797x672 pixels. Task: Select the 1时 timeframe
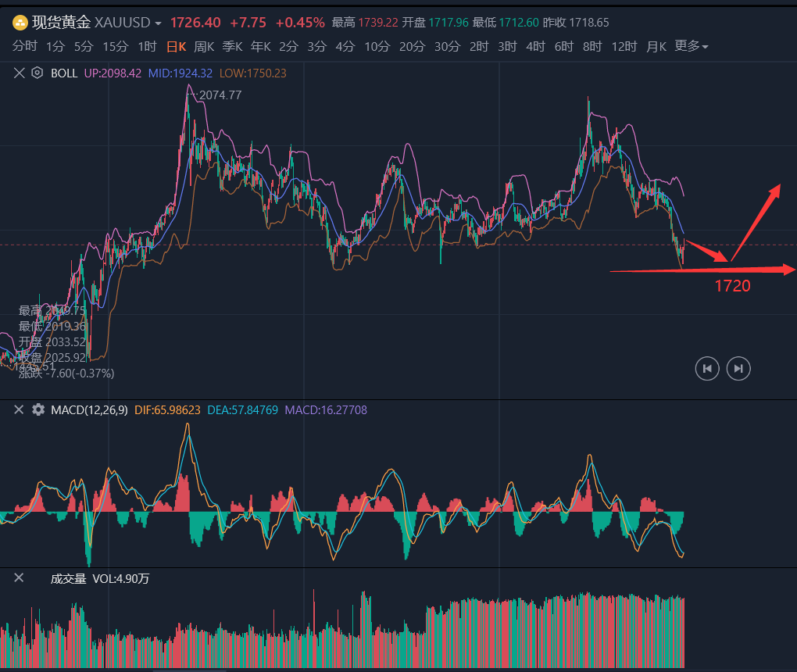[148, 47]
